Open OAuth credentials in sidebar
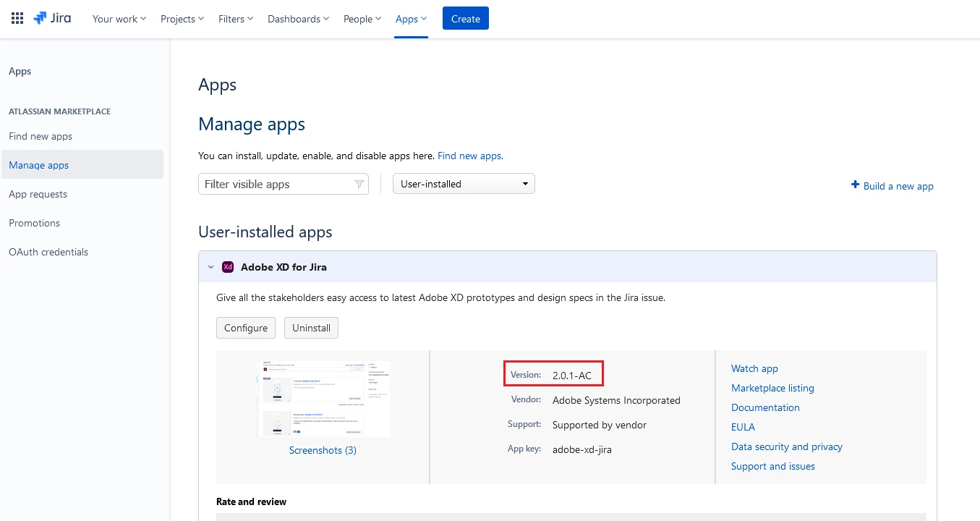 (48, 252)
